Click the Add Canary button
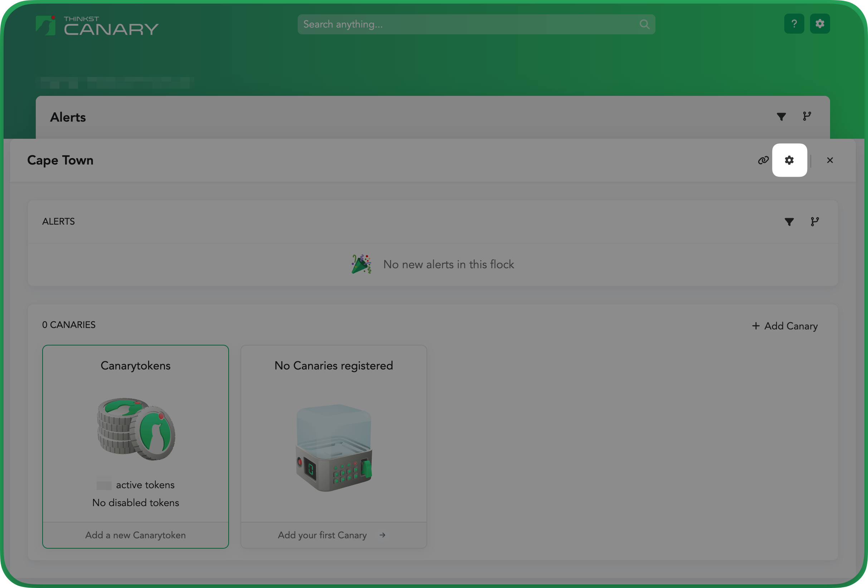 coord(785,326)
